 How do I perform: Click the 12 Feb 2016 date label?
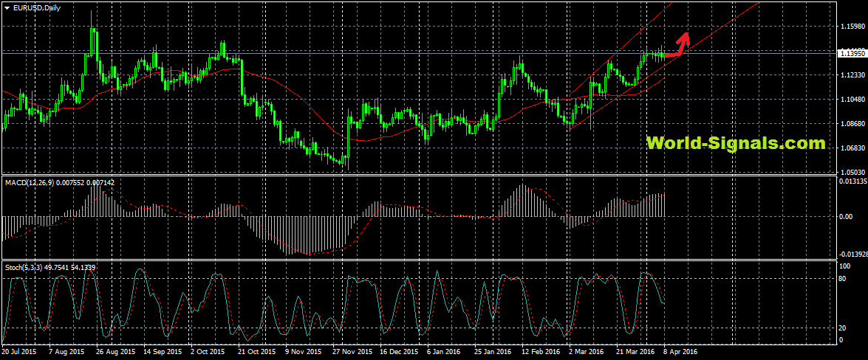(542, 353)
